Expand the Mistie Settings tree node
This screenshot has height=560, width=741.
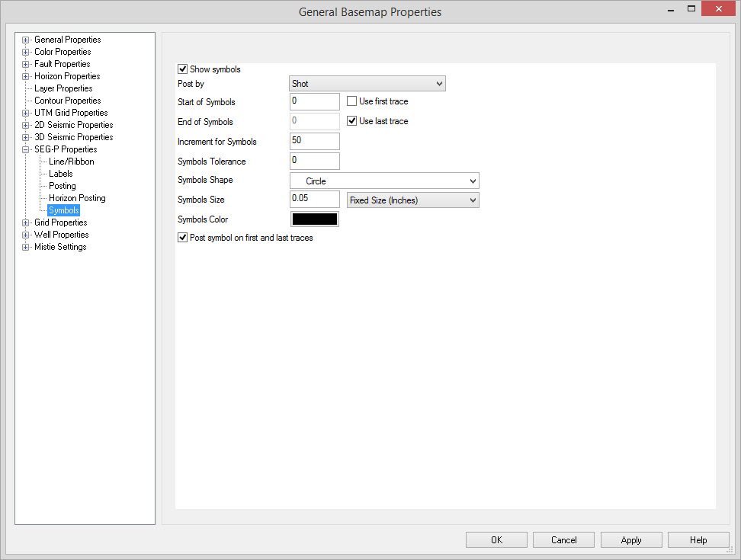click(x=26, y=247)
